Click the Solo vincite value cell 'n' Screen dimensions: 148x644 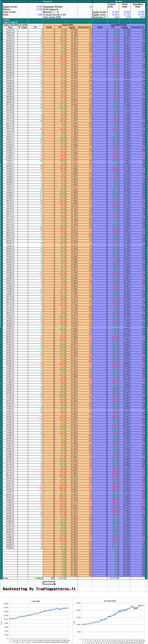[85, 17]
